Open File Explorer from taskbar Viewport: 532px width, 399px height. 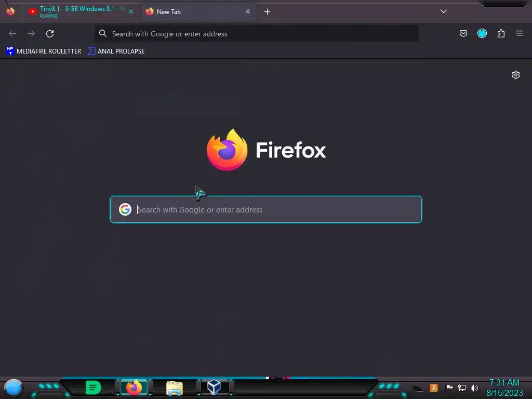(x=175, y=388)
